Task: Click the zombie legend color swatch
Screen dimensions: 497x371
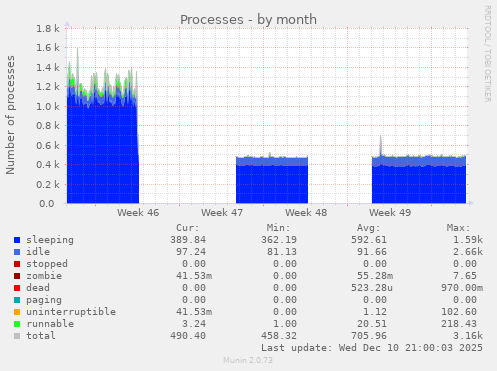Action: click(x=17, y=276)
